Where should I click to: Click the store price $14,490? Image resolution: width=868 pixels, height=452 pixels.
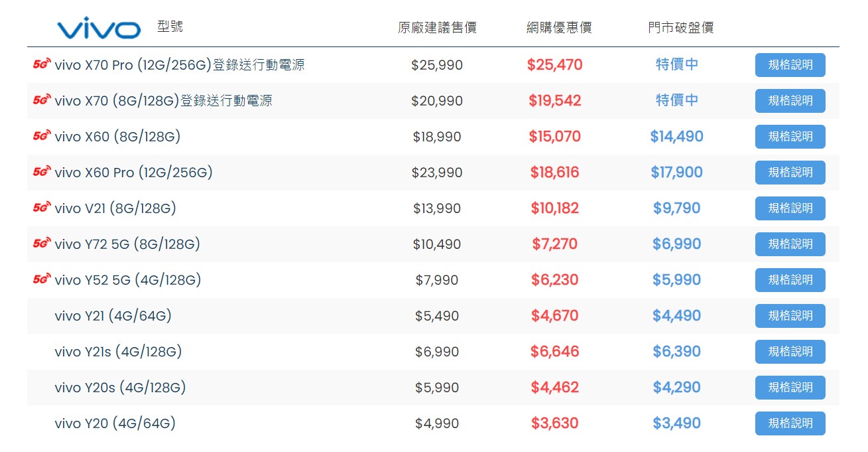[x=677, y=137]
